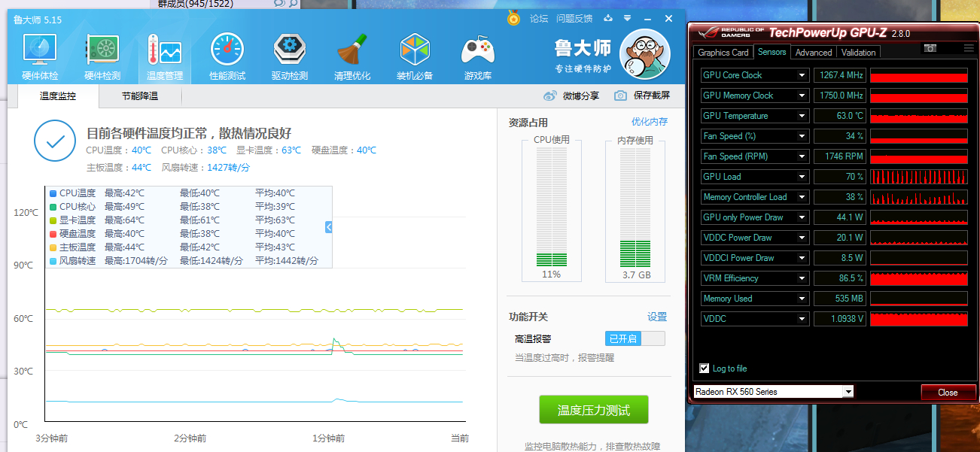Switch to the Advanced tab in GPU-Z
980x452 pixels.
click(814, 53)
